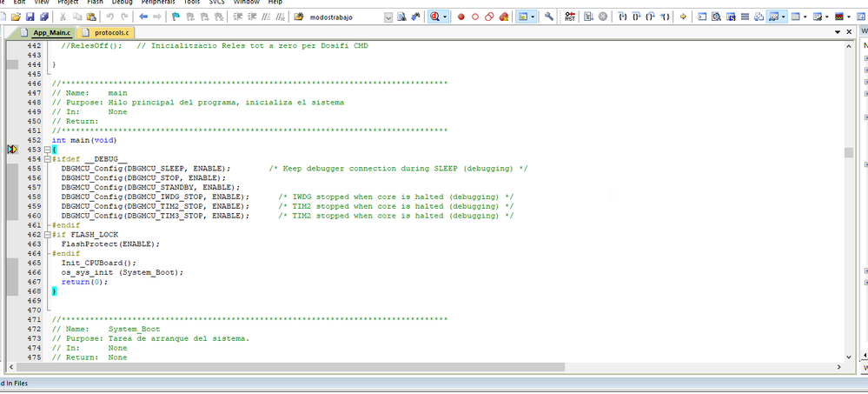Open the debug session dropdown arrow
868x394 pixels.
click(445, 17)
